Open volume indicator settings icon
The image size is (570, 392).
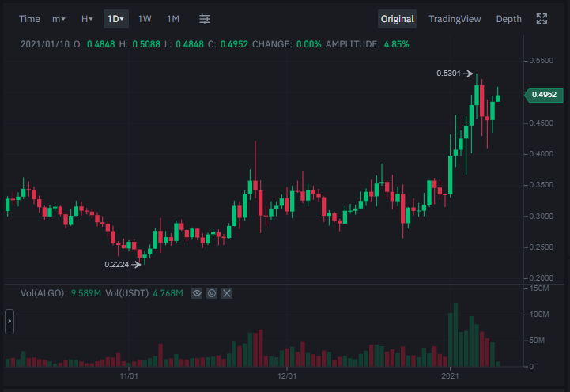(x=212, y=293)
